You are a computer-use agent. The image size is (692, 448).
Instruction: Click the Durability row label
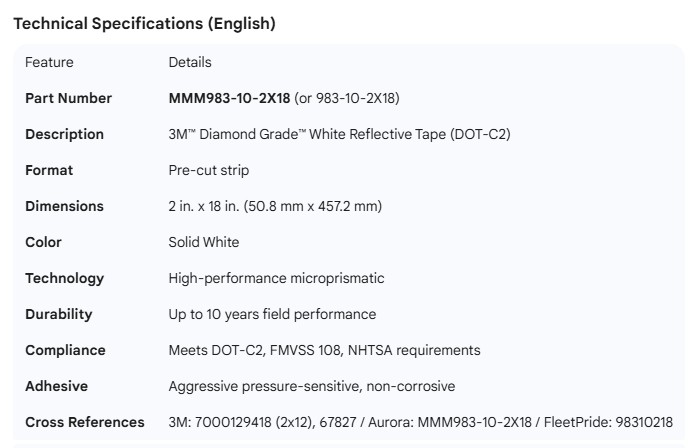(58, 314)
